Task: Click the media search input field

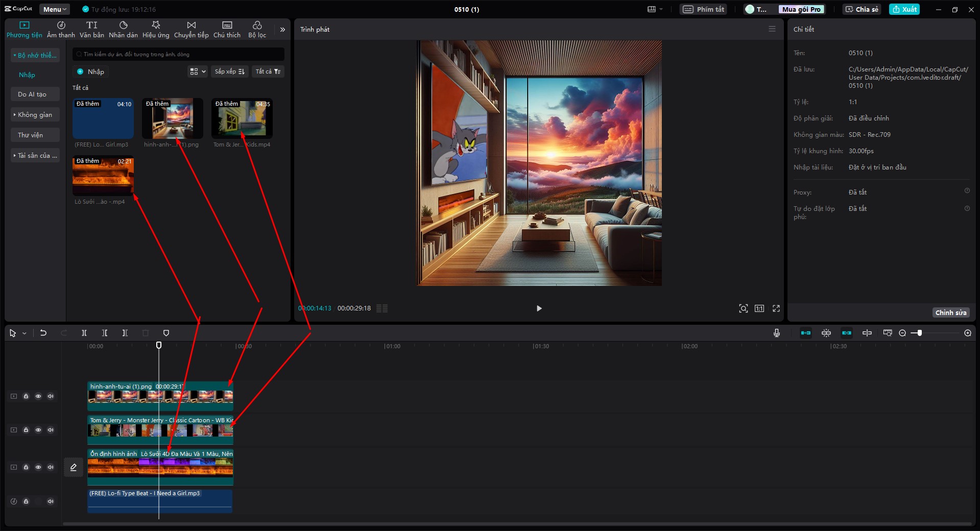Action: pyautogui.click(x=178, y=54)
